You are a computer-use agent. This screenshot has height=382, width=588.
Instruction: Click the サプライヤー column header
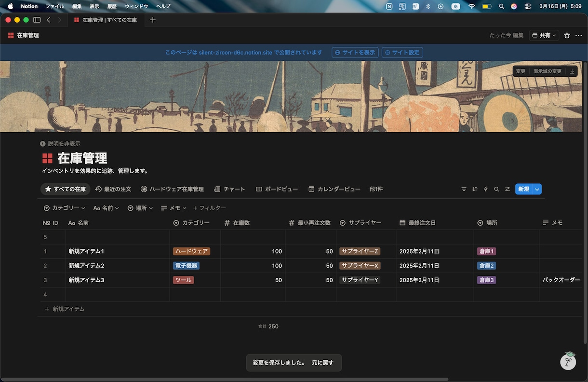tap(366, 223)
